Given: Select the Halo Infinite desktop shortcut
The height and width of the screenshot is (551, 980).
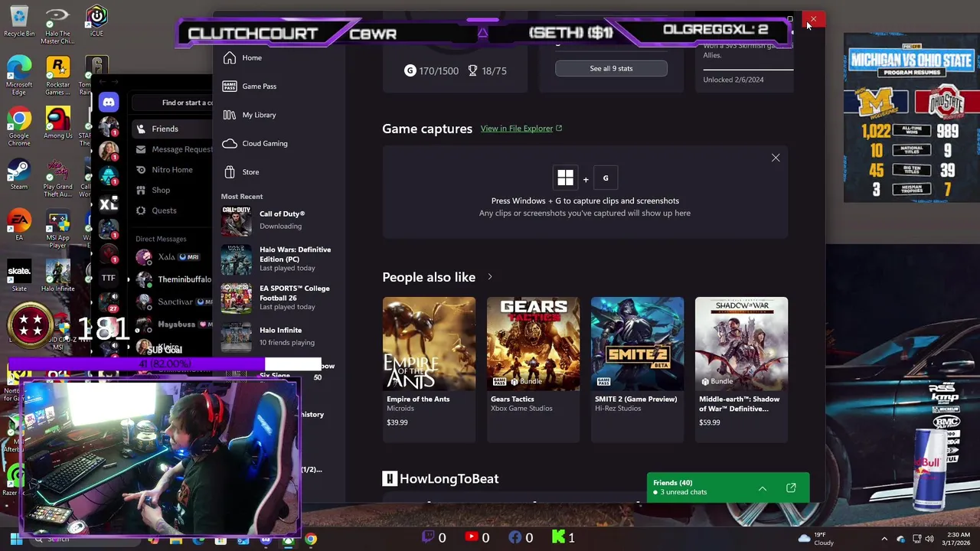Looking at the screenshot, I should coord(57,277).
